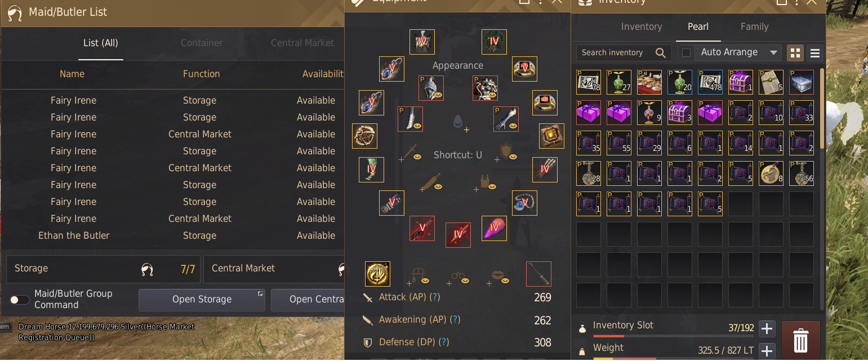
Task: Enable the Auto Arrange checkbox
Action: coord(686,52)
